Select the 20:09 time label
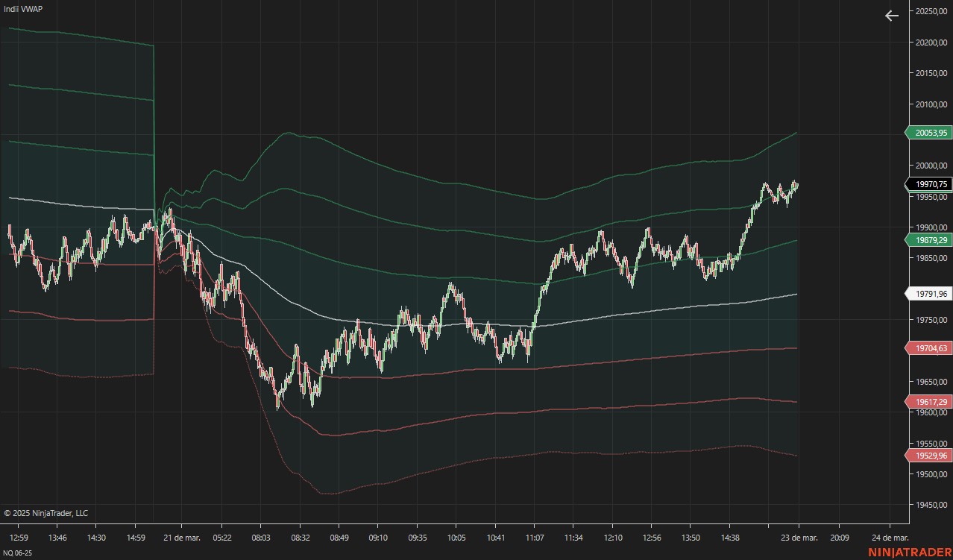953x560 pixels. (x=840, y=538)
